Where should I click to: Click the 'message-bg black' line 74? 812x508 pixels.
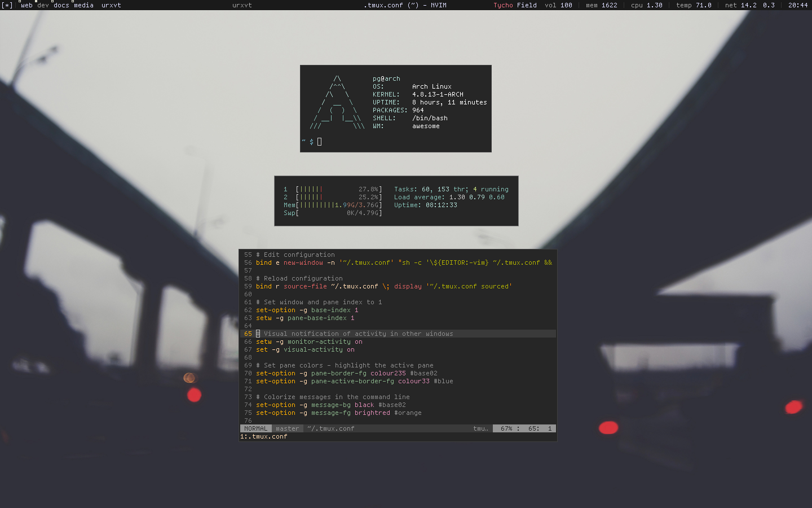click(x=331, y=405)
